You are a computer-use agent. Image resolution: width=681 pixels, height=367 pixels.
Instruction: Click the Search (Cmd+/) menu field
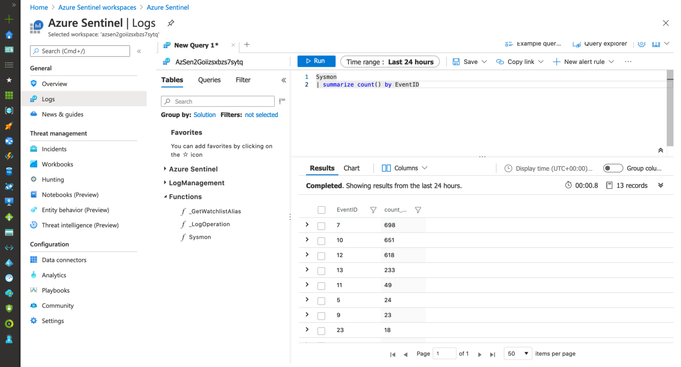80,51
